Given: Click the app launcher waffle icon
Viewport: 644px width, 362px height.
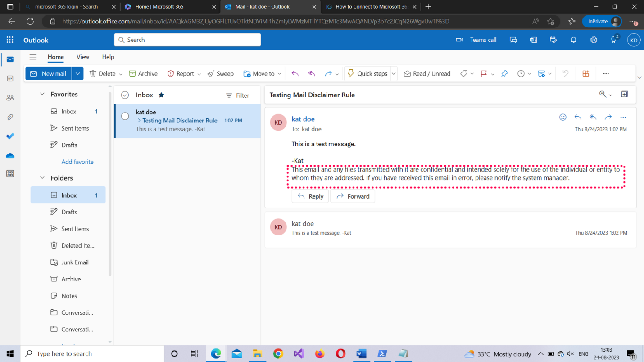Looking at the screenshot, I should click(x=10, y=40).
